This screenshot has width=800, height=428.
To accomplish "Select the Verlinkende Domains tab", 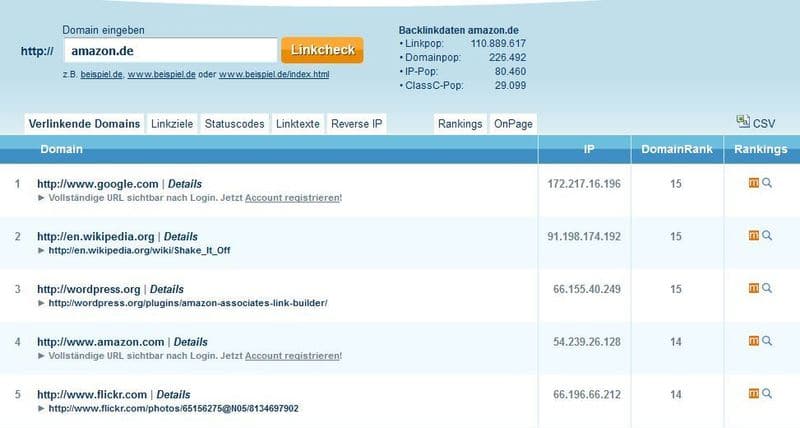I will [x=84, y=124].
